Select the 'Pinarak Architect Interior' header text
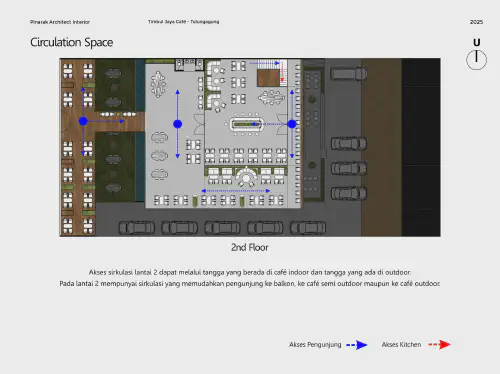500x374 pixels. 60,22
